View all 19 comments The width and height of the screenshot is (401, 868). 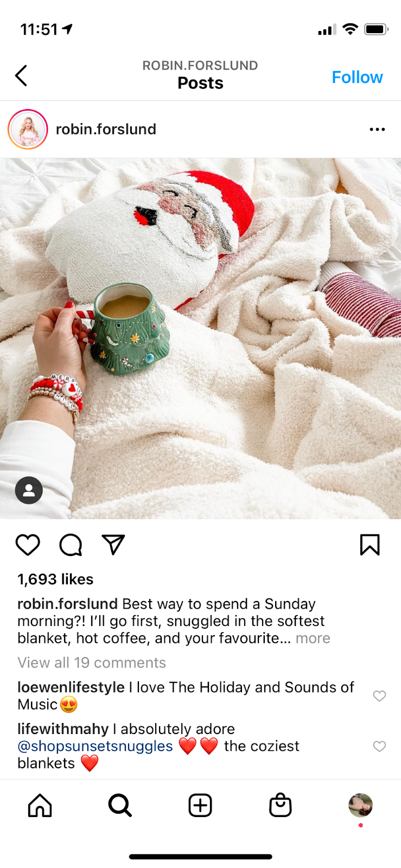coord(92,662)
